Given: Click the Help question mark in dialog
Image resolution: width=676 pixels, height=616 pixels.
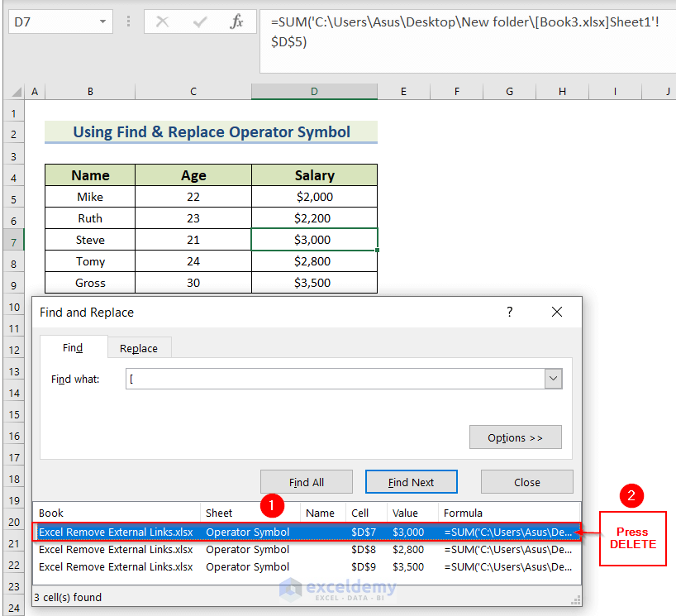Looking at the screenshot, I should [509, 312].
